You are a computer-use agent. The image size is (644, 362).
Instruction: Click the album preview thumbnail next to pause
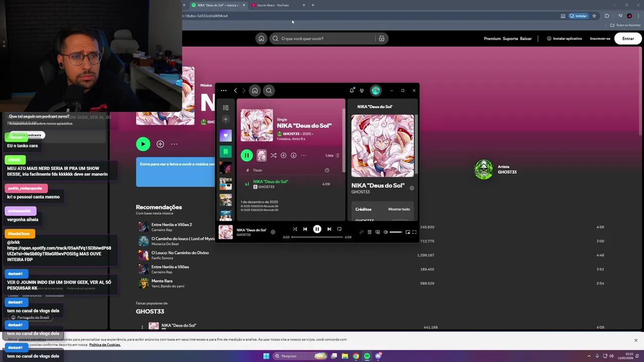262,155
